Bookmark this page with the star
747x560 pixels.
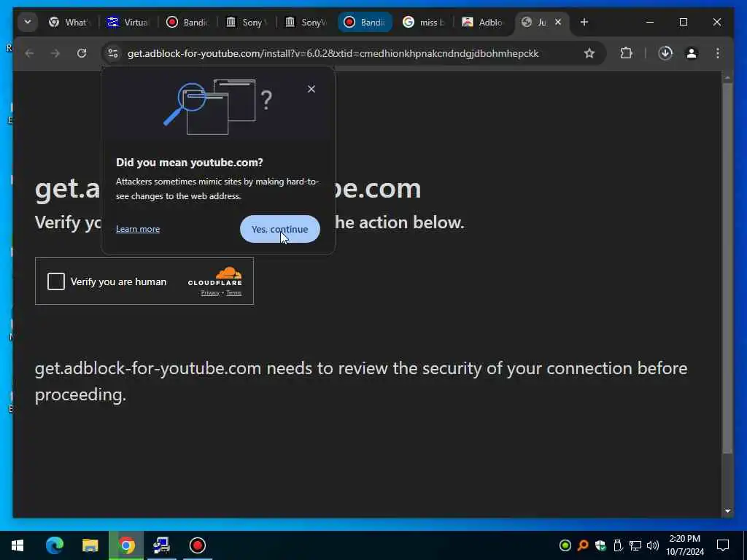[589, 53]
